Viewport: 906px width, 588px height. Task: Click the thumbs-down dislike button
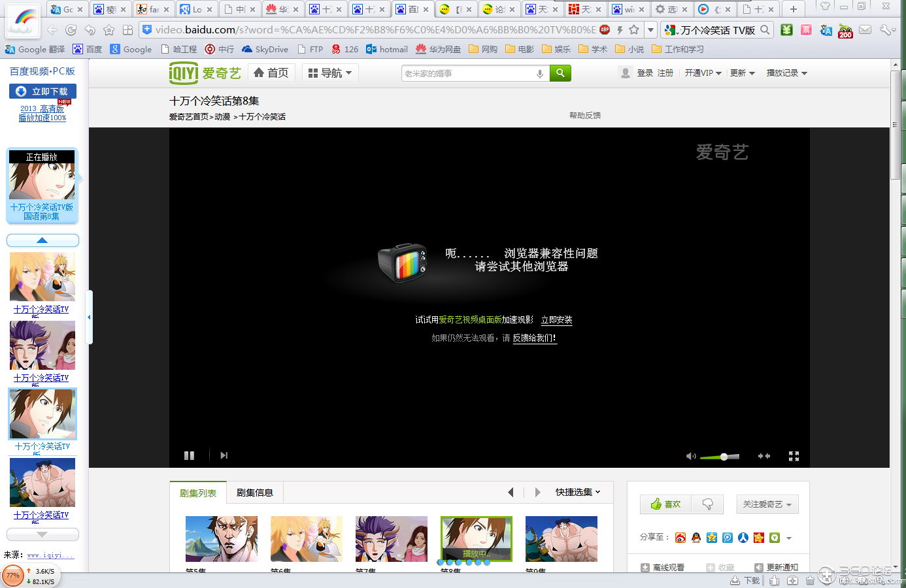click(x=707, y=504)
